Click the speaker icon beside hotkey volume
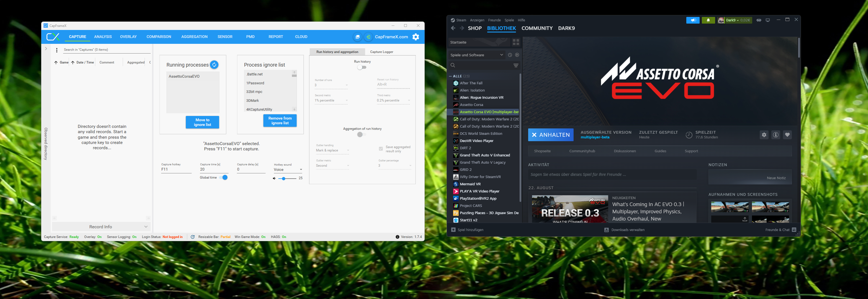The image size is (868, 299). click(274, 178)
